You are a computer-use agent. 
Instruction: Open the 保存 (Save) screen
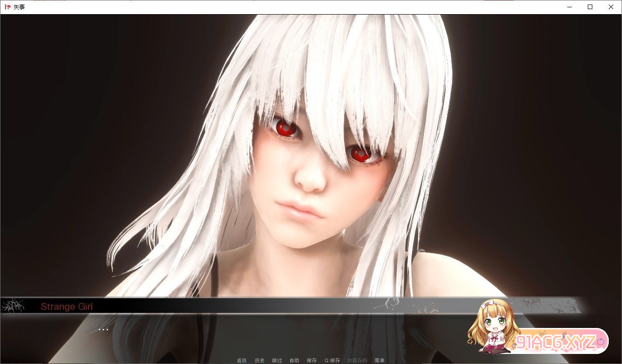312,360
